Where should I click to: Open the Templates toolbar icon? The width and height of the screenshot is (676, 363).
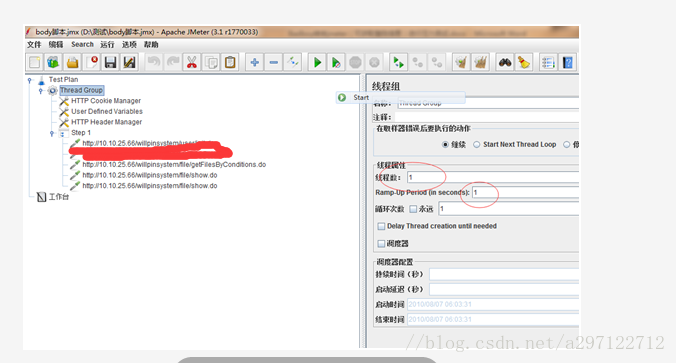[x=53, y=63]
